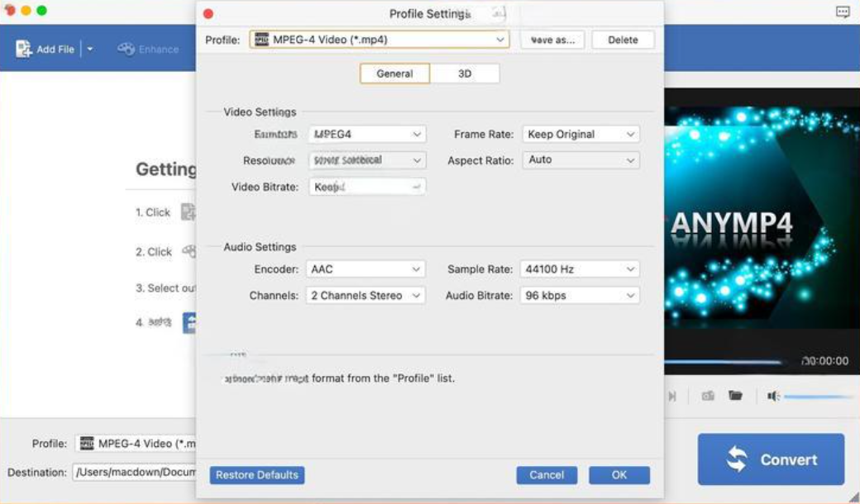Viewport: 860px width, 504px height.
Task: Click the Getting Started heading text
Action: pos(165,169)
